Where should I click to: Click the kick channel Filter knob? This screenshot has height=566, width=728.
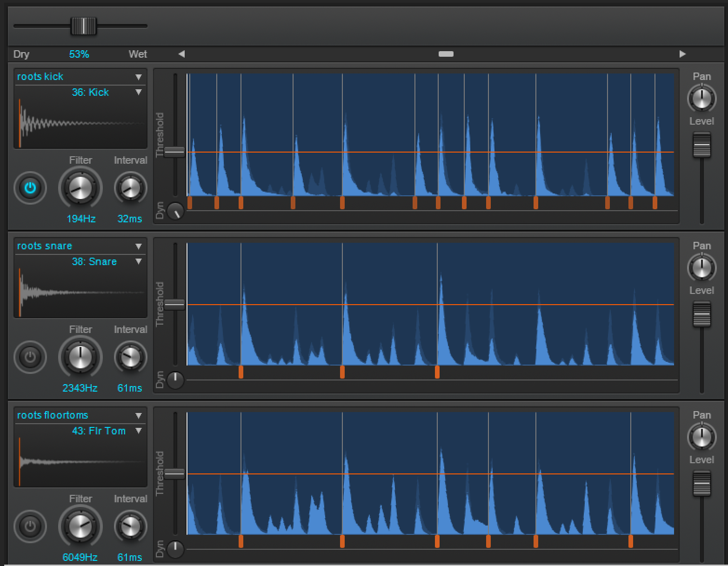(80, 188)
